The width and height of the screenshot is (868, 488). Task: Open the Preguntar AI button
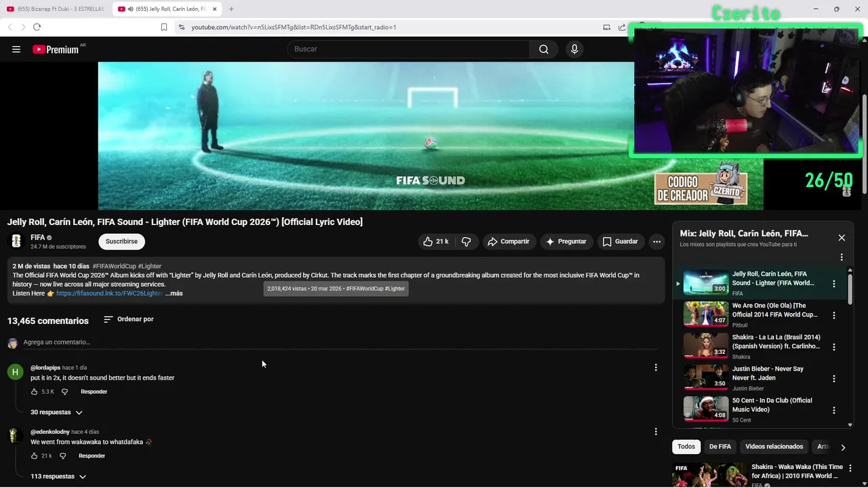(x=566, y=241)
